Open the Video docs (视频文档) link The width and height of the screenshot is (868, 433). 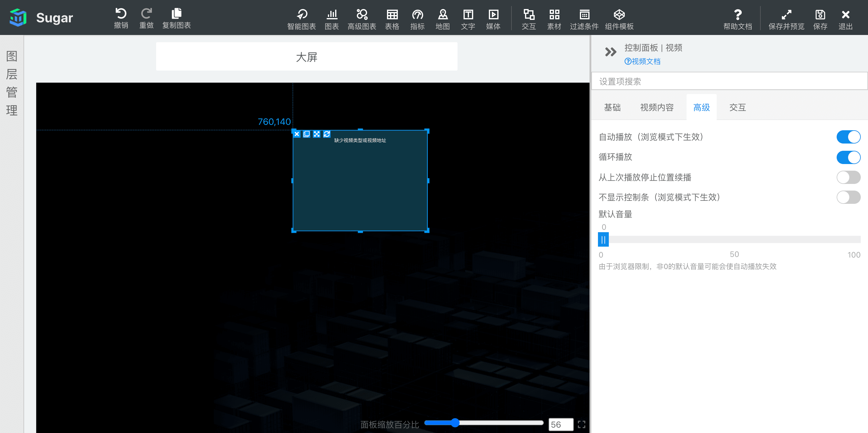click(642, 62)
